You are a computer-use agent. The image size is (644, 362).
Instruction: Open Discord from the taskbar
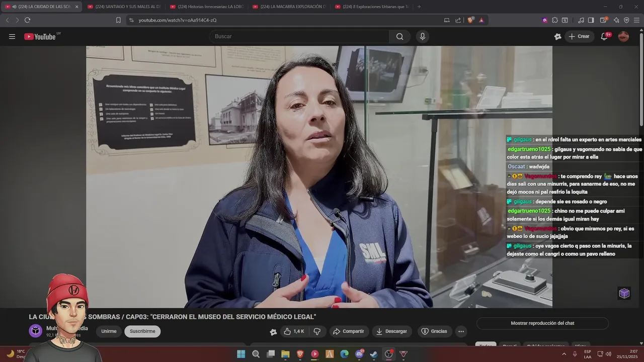pyautogui.click(x=359, y=354)
